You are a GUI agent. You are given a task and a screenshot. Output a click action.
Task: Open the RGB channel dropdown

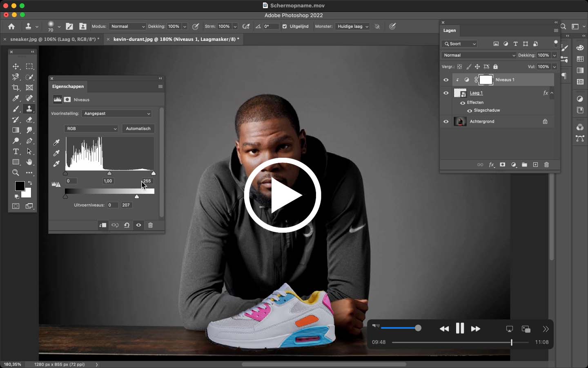click(x=91, y=128)
